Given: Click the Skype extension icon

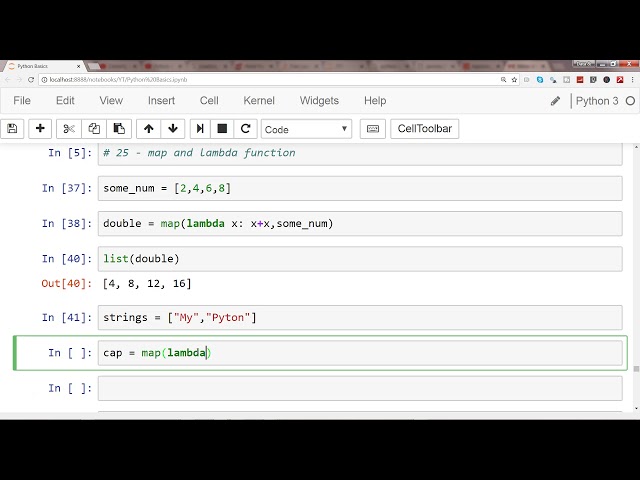Looking at the screenshot, I should click(x=540, y=80).
